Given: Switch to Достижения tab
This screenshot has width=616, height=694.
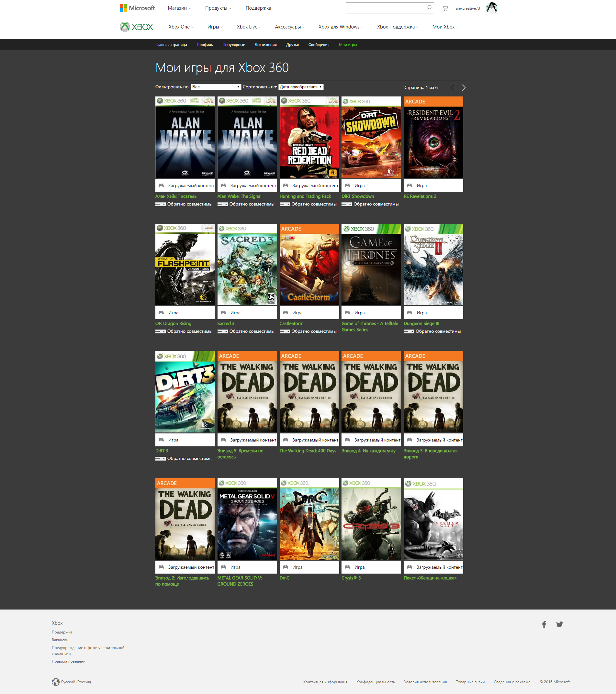Looking at the screenshot, I should (265, 45).
